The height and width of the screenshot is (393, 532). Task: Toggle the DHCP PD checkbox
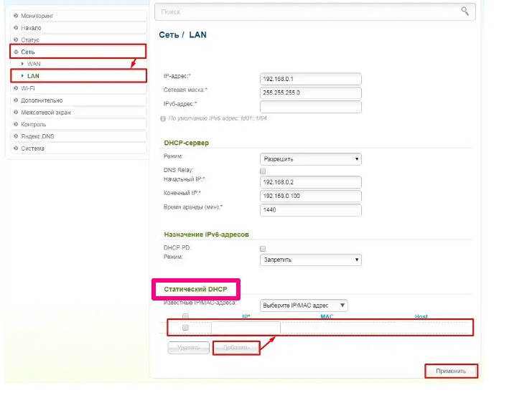coord(263,249)
